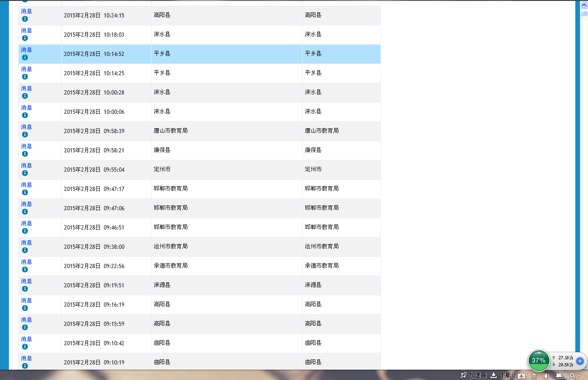
Task: Click info icon in the 10:00:28 涞水县 row
Action: point(25,96)
